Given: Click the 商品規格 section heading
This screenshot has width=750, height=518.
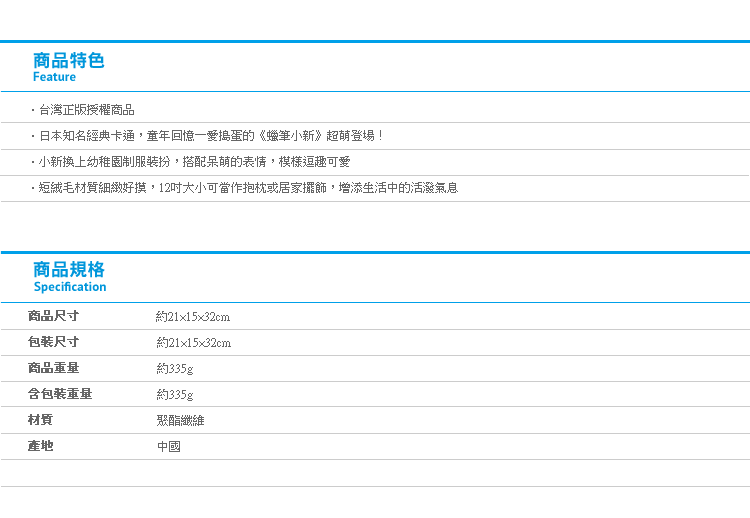Looking at the screenshot, I should 68,270.
